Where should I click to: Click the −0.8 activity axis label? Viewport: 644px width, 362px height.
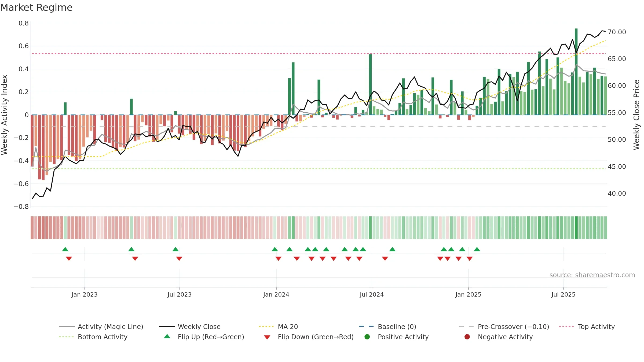(x=21, y=207)
